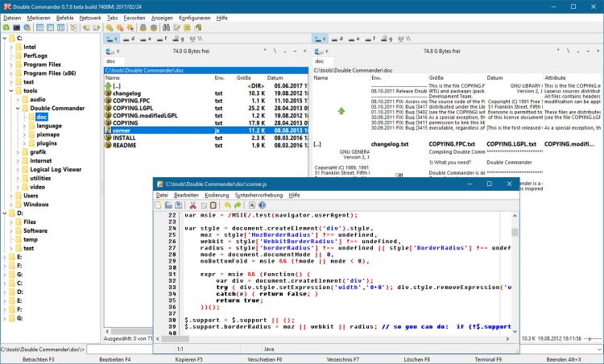Expand the Windows folder in tree
The image size is (604, 364).
point(11,205)
